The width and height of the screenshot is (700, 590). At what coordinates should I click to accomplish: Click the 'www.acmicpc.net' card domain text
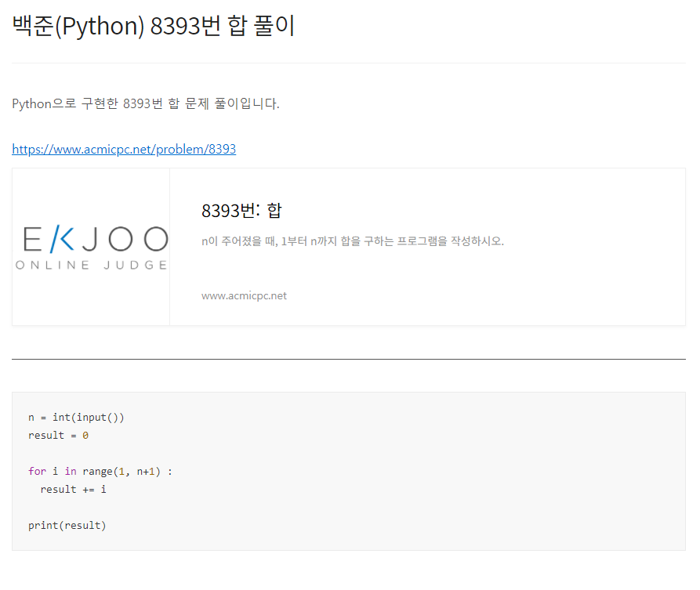point(244,295)
